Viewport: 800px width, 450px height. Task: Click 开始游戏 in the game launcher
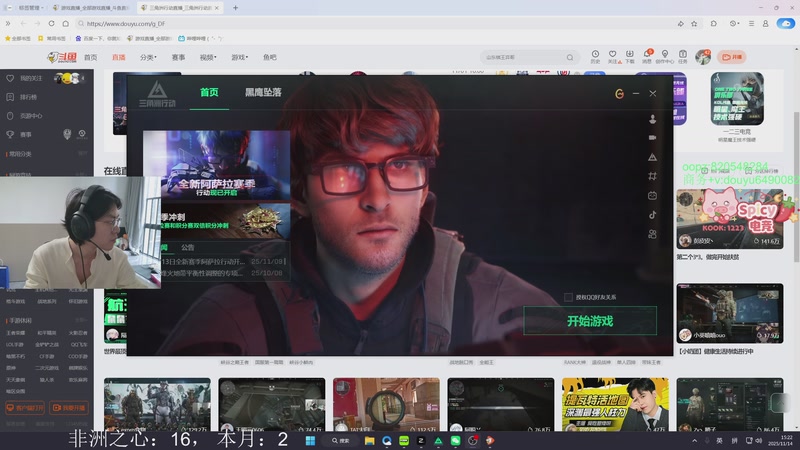tap(590, 321)
